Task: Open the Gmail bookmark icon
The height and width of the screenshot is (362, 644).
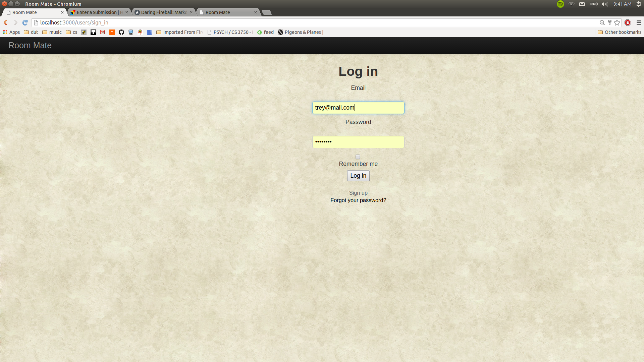Action: pos(103,32)
